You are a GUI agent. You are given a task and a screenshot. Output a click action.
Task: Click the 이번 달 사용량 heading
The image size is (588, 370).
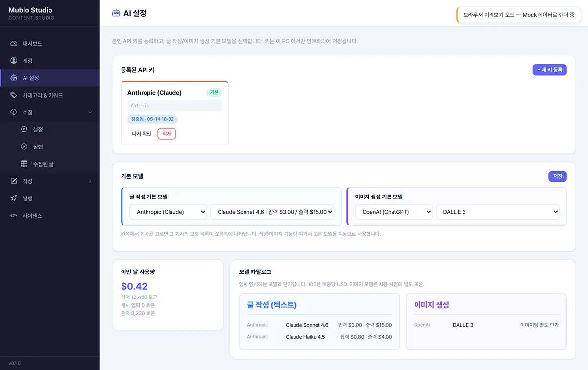[x=138, y=271]
